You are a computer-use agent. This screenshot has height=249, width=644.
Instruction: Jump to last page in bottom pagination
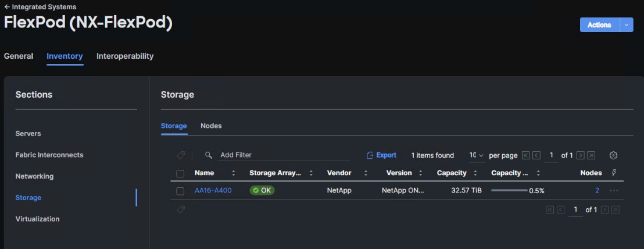[x=616, y=209]
